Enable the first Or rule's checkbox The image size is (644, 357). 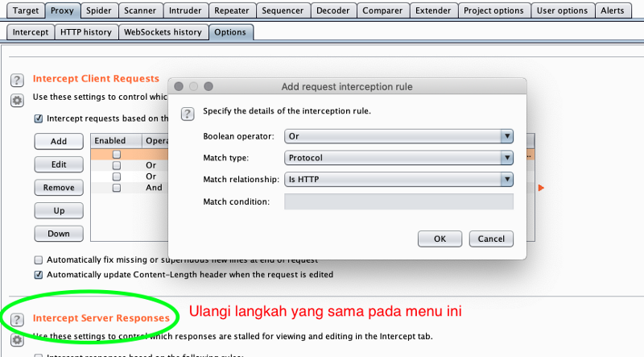[x=117, y=165]
